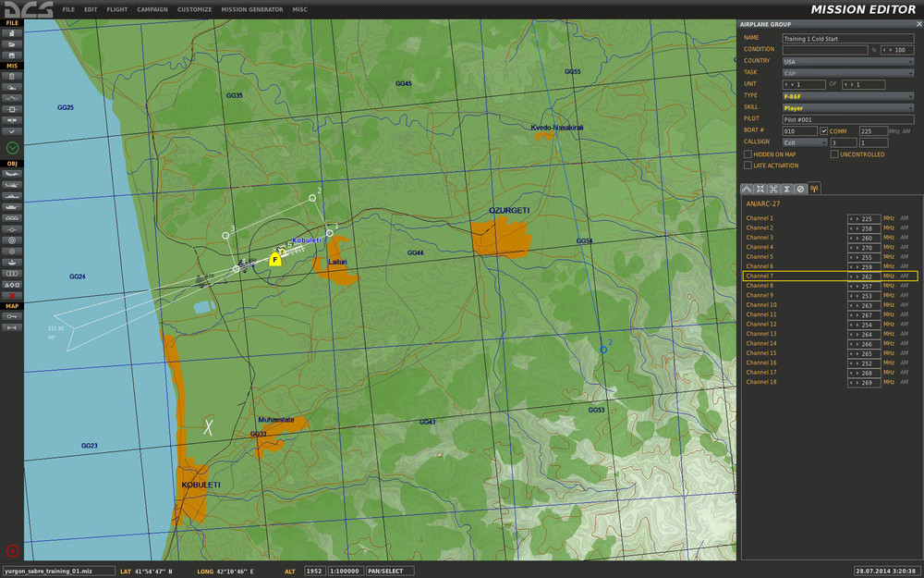Viewport: 924px width, 578px height.
Task: Select the ground vehicle group tool
Action: [x=12, y=207]
